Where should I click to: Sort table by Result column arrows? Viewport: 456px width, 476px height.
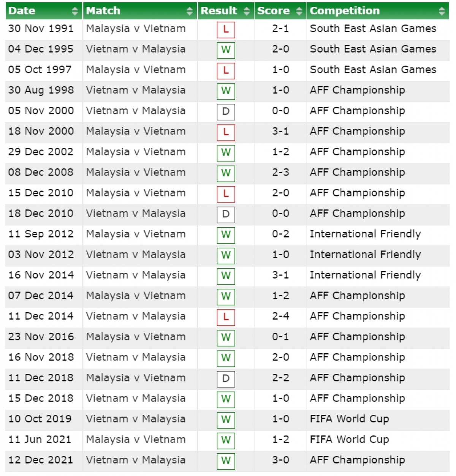(247, 11)
